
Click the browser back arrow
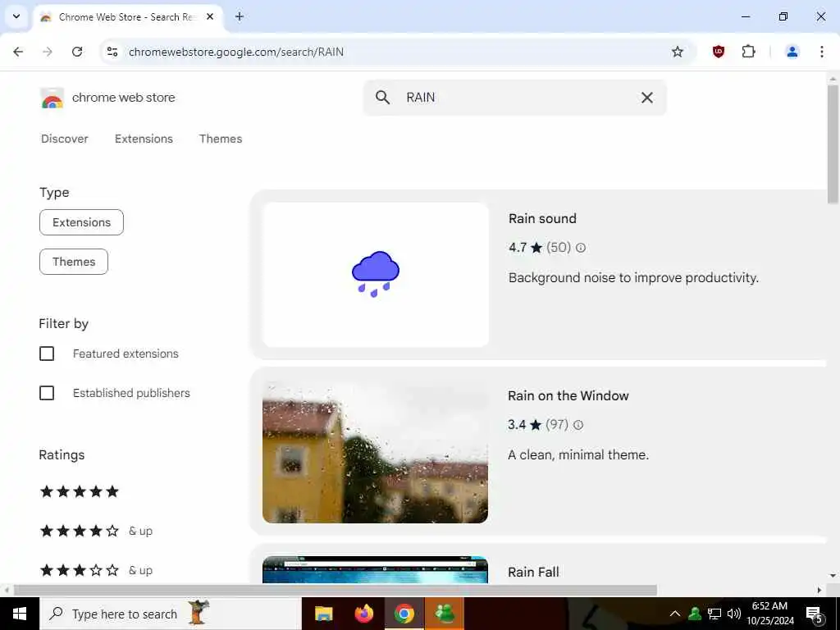pyautogui.click(x=18, y=52)
